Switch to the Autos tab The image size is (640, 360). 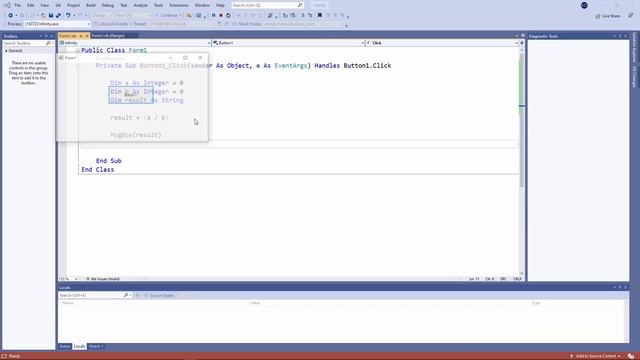pyautogui.click(x=65, y=347)
